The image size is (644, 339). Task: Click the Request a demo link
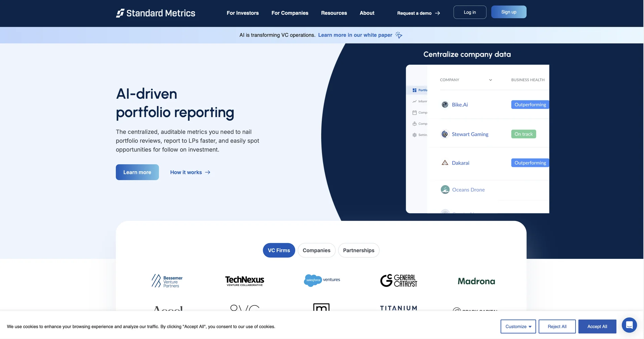pos(418,13)
